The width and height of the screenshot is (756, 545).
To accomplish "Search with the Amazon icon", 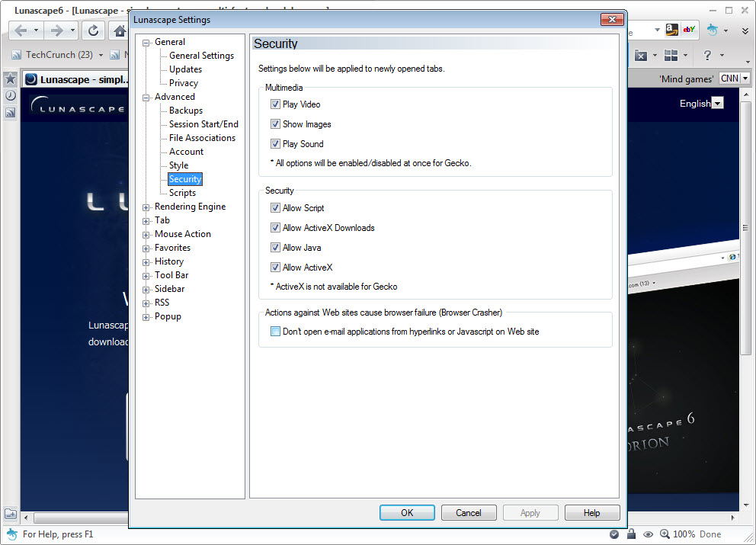I will tap(671, 30).
